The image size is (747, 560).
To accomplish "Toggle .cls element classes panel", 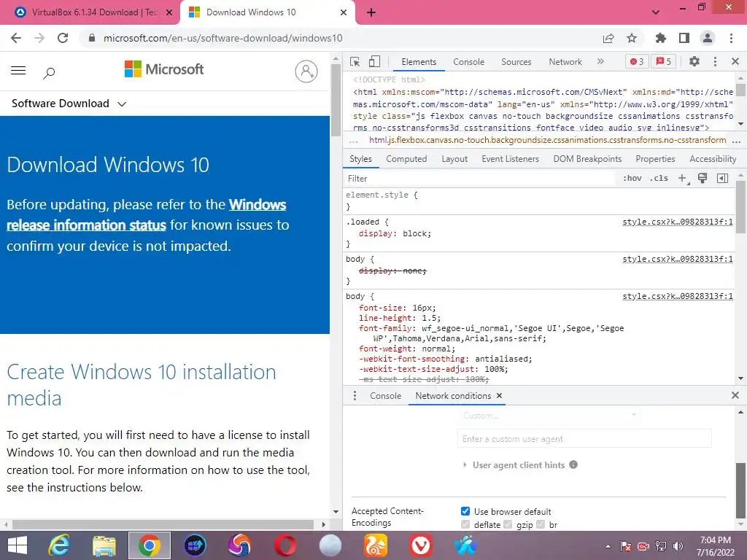I will (659, 178).
